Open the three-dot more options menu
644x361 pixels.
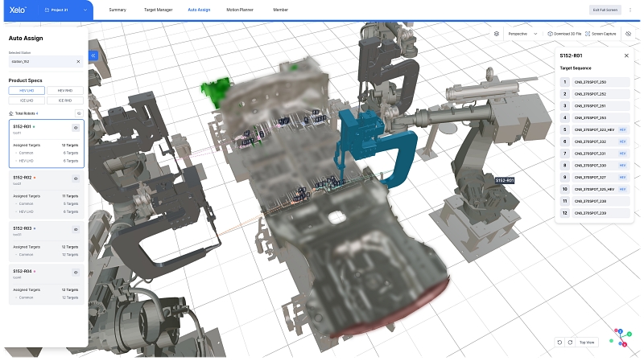pos(630,10)
